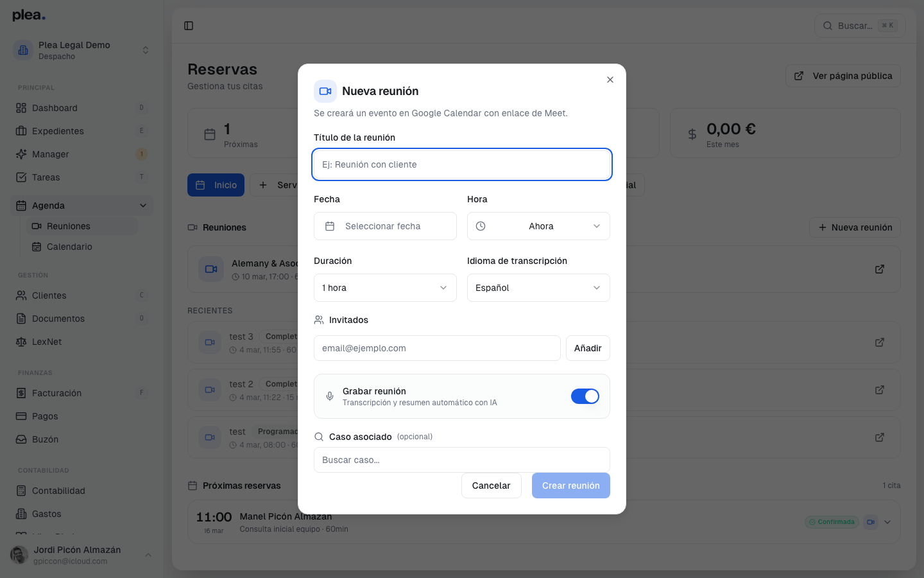Open Ver página pública link
The width and height of the screenshot is (924, 578).
pos(843,76)
